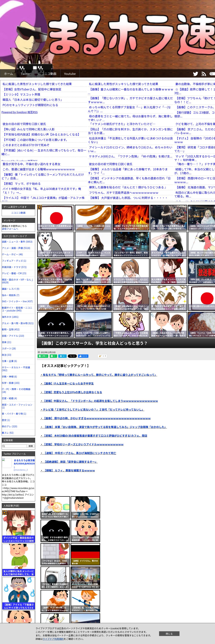Open category 動物・生物 (452)
This screenshot has width=215, height=644.
pyautogui.click(x=11, y=330)
